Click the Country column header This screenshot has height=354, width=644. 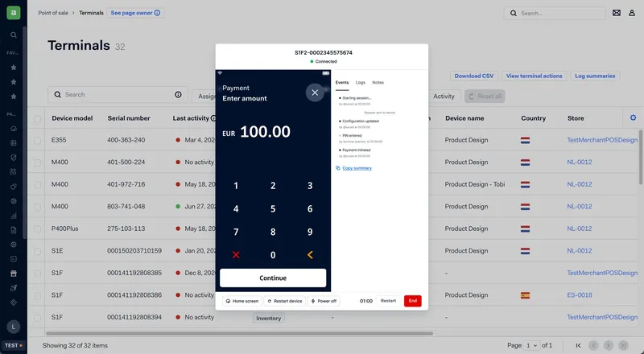point(533,118)
